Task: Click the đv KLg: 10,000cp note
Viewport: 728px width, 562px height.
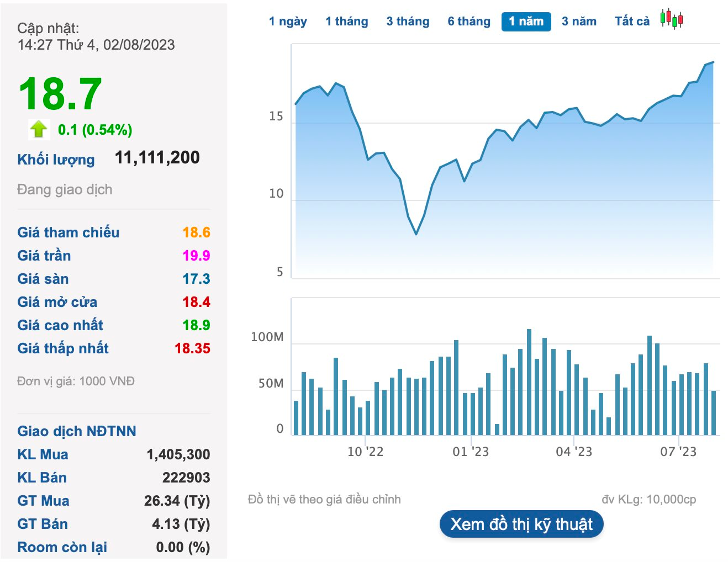Action: [649, 500]
